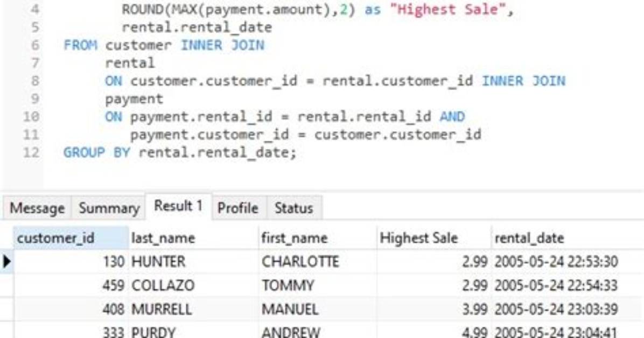This screenshot has width=644, height=338.
Task: Place cursor on FROM keyword
Action: (x=81, y=45)
